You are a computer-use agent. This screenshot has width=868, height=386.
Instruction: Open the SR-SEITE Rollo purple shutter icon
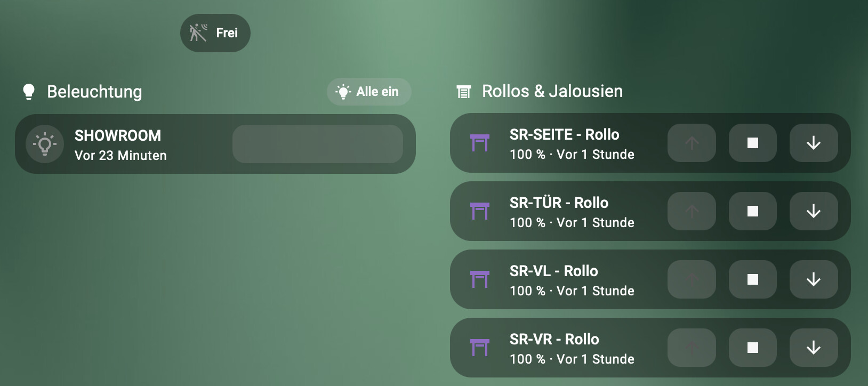coord(480,143)
